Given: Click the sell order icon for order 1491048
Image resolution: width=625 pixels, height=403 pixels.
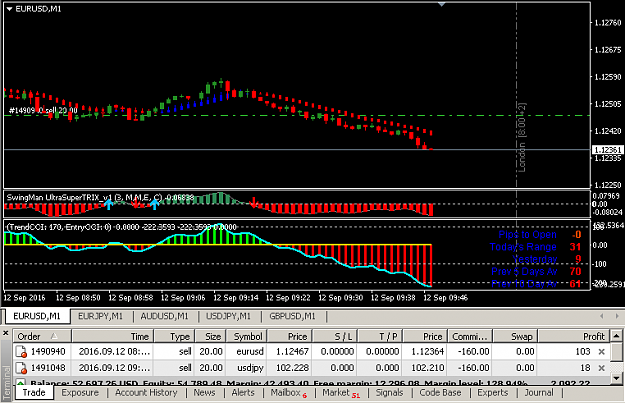Looking at the screenshot, I should (x=21, y=368).
